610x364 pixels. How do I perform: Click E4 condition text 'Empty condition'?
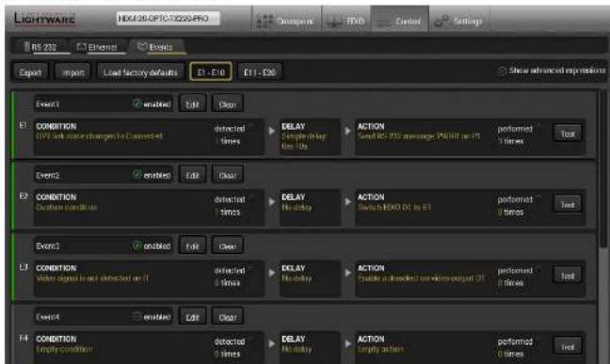pyautogui.click(x=64, y=349)
